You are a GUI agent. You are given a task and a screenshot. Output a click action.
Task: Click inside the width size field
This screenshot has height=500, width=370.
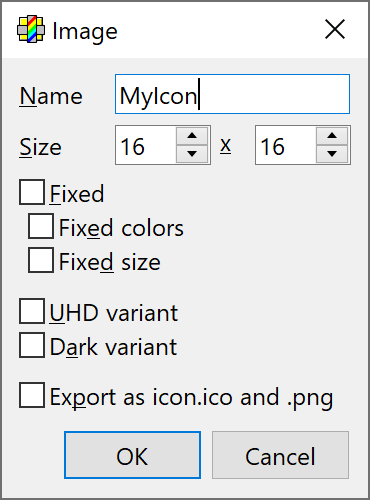(x=146, y=145)
